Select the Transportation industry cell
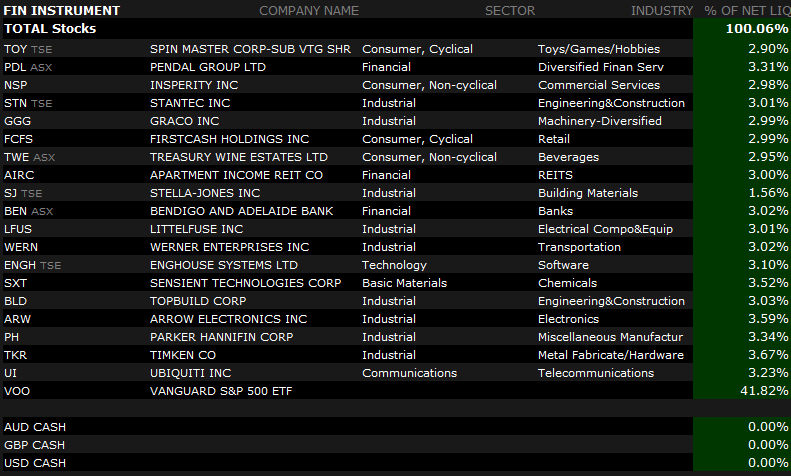791x476 pixels. pos(579,248)
